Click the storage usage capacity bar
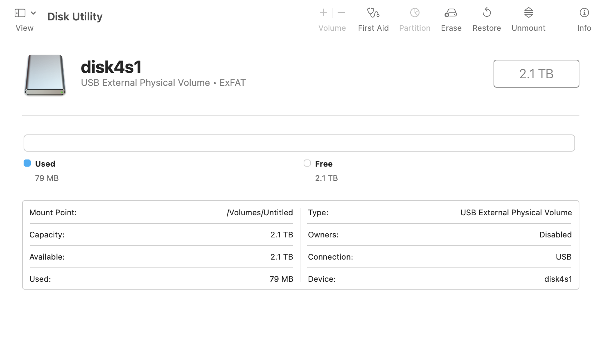This screenshot has height=364, width=598. (299, 143)
